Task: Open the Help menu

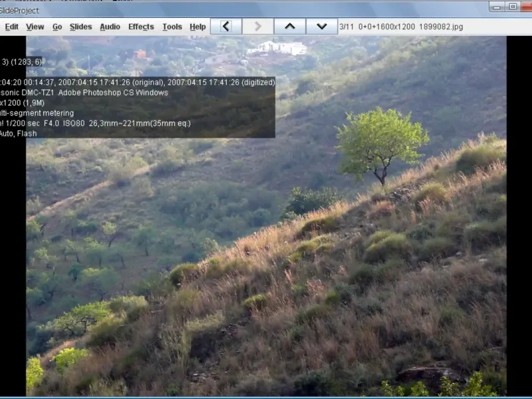Action: click(x=198, y=27)
